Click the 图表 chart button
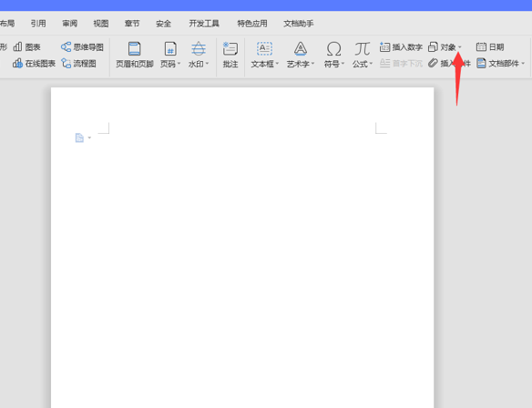The width and height of the screenshot is (532, 408). click(26, 46)
